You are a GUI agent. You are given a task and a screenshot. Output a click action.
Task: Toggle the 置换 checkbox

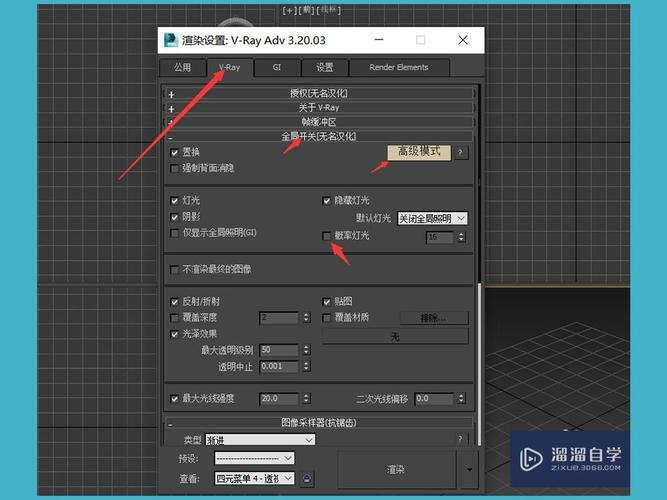174,152
